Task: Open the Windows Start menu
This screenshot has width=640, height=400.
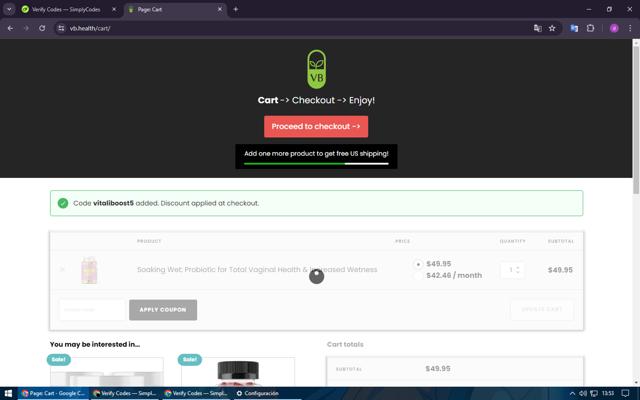Action: [x=8, y=393]
